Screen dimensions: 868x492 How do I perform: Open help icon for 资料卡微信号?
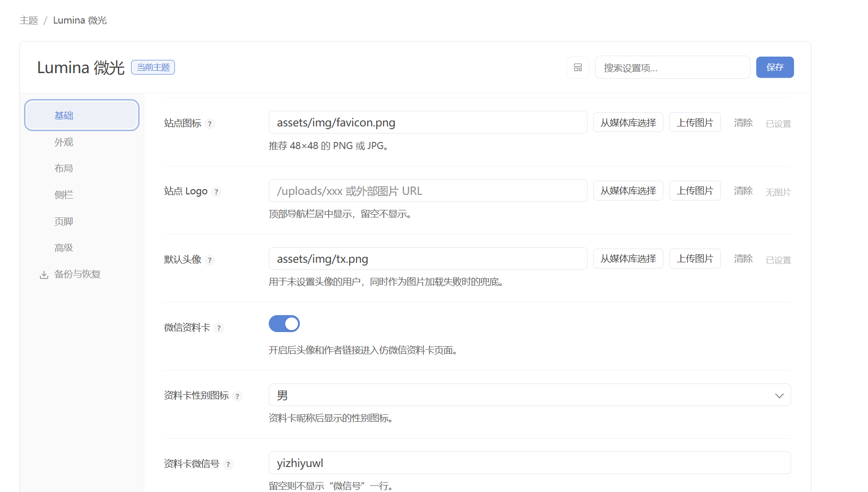228,465
